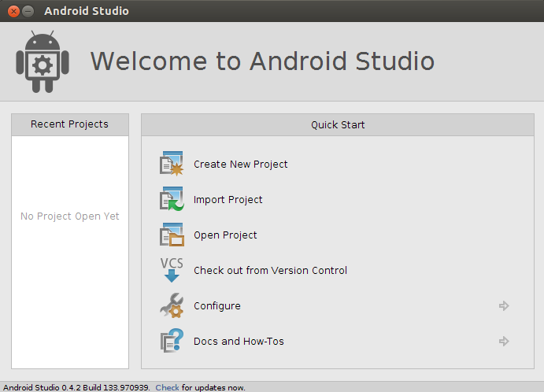
Task: Open the Configure entry label
Action: pyautogui.click(x=217, y=306)
